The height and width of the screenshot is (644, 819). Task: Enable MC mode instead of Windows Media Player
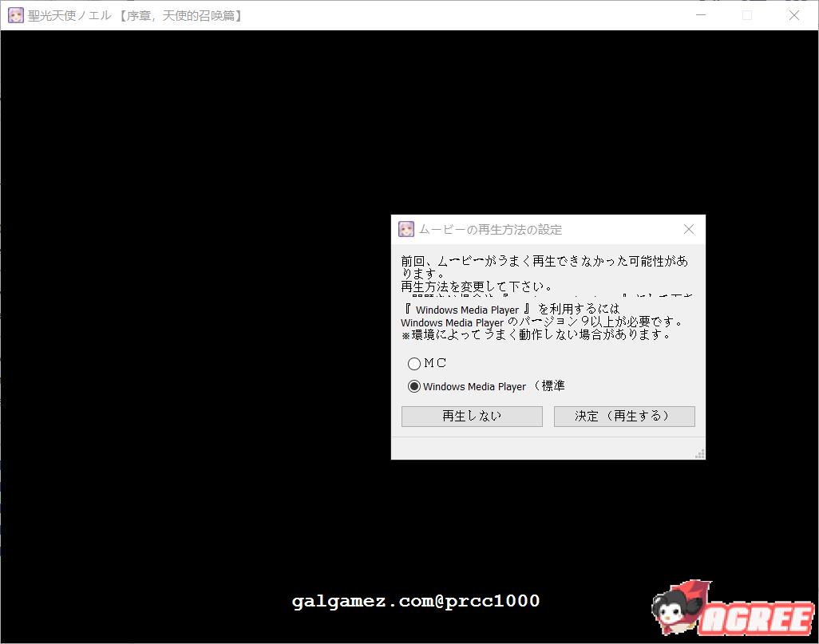point(414,363)
